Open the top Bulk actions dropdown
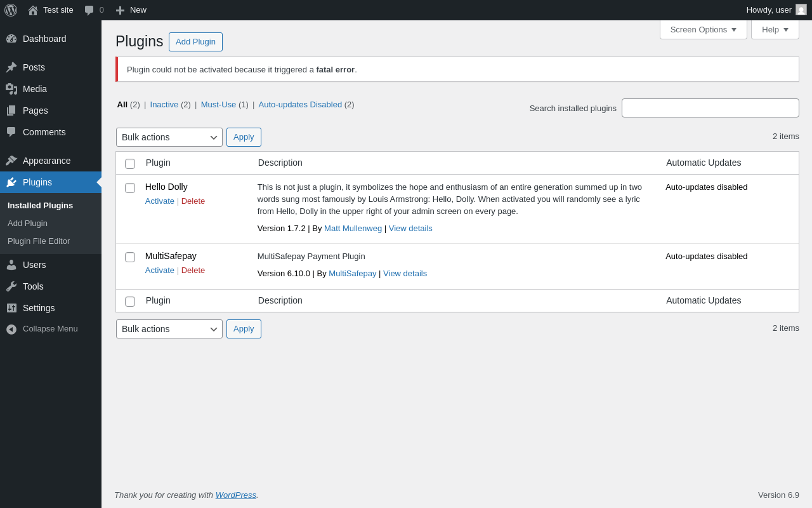Image resolution: width=812 pixels, height=508 pixels. click(x=169, y=137)
